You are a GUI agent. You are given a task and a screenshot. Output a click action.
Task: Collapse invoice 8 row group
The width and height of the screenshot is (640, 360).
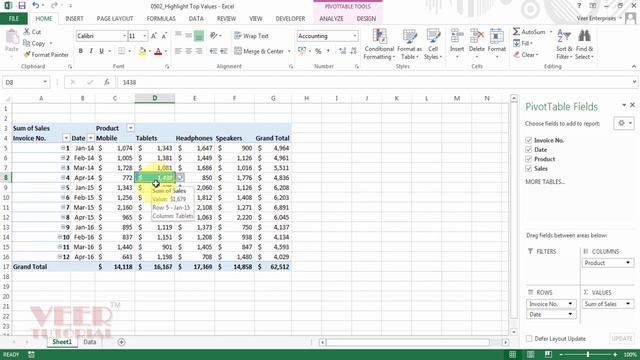pos(63,217)
